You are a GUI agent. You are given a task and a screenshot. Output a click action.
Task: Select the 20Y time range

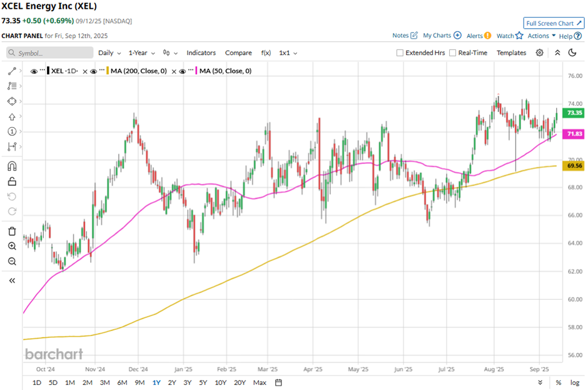[x=240, y=382]
